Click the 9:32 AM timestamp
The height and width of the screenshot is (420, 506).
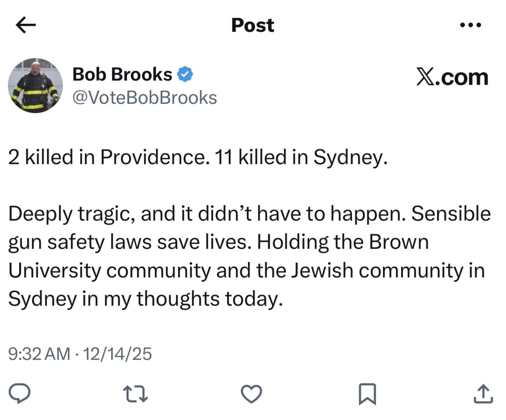(x=39, y=354)
